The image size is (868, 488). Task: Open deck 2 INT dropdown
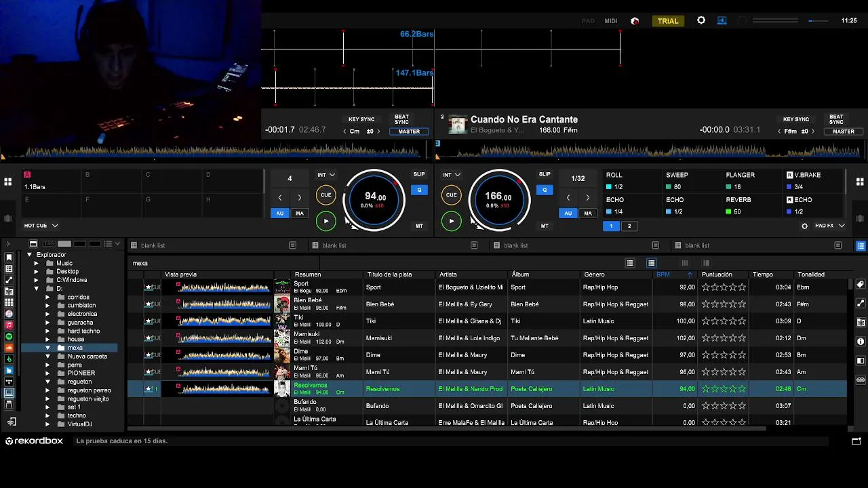tap(452, 175)
